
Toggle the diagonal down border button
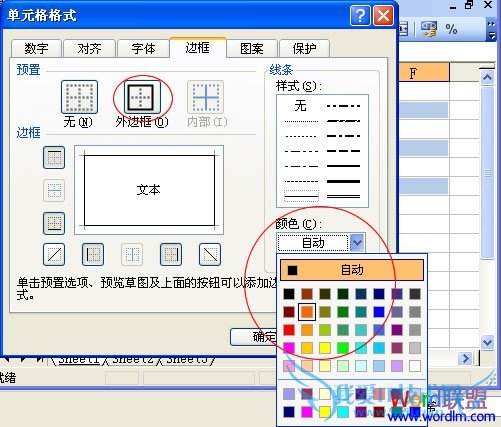point(210,255)
